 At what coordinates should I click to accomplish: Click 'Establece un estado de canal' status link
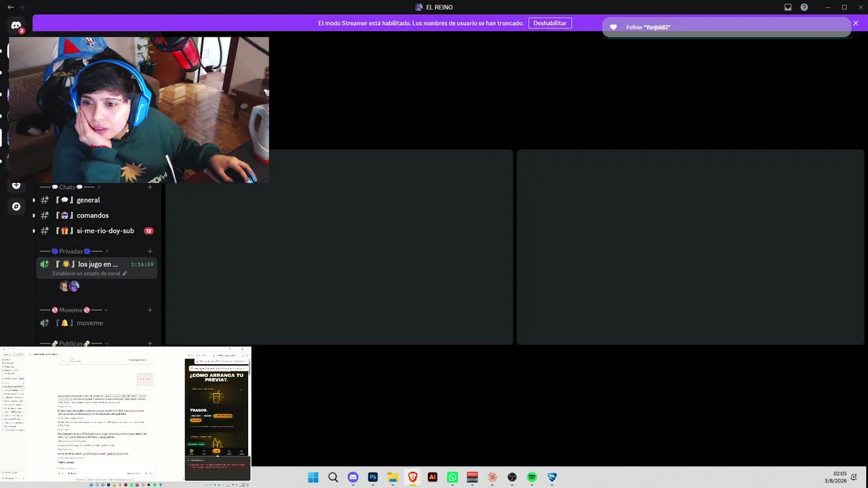pyautogui.click(x=87, y=274)
